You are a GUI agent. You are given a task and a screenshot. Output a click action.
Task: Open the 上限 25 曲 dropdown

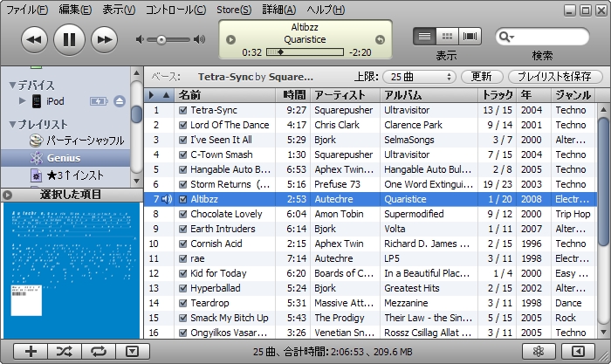point(419,77)
